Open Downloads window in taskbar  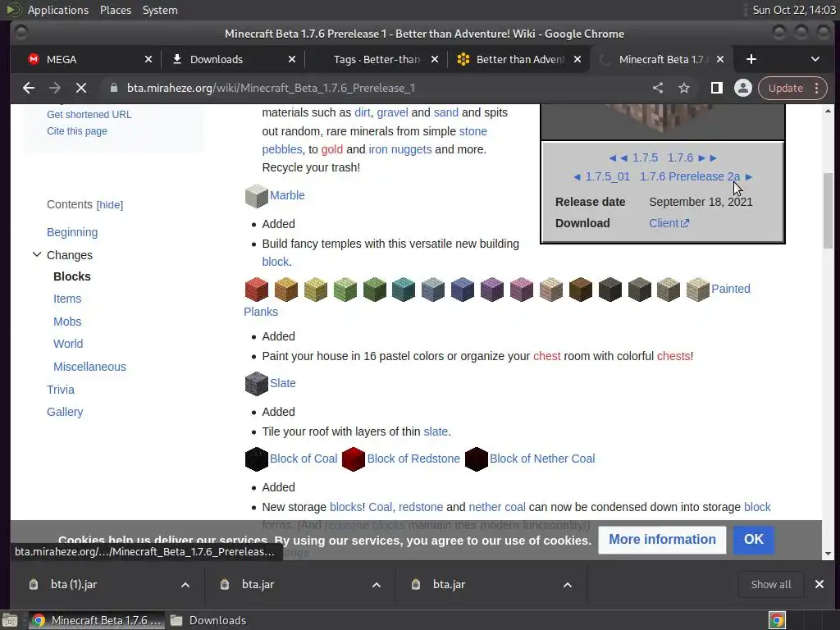tap(208, 620)
